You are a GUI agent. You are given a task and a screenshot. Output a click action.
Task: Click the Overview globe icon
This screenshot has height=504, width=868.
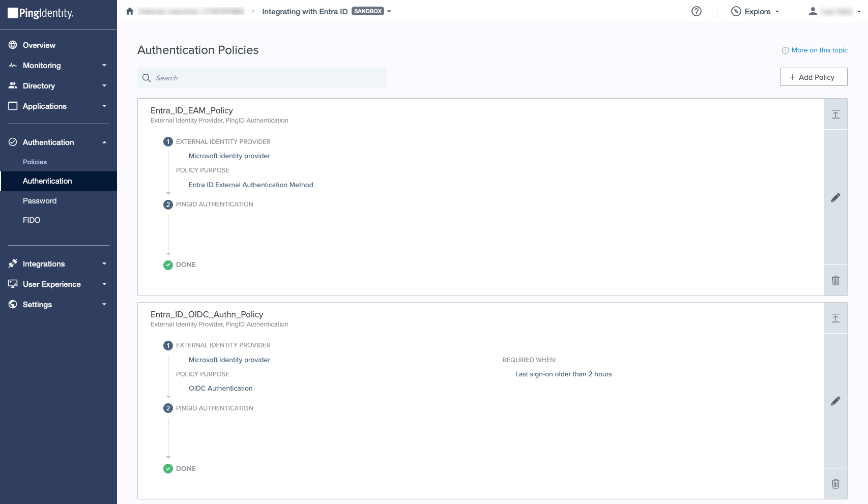[x=13, y=45]
